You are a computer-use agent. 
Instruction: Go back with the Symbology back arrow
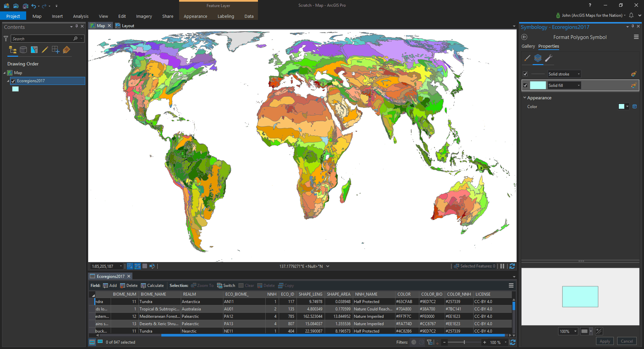click(525, 37)
